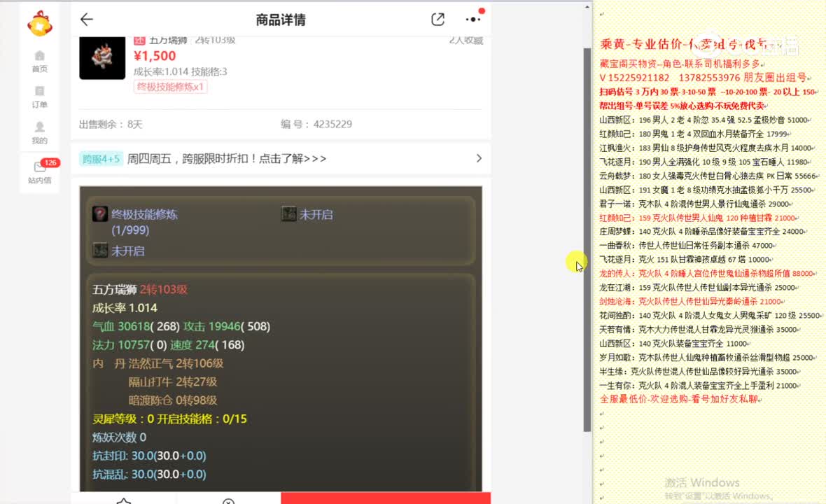Open the share icon in header

click(x=437, y=20)
